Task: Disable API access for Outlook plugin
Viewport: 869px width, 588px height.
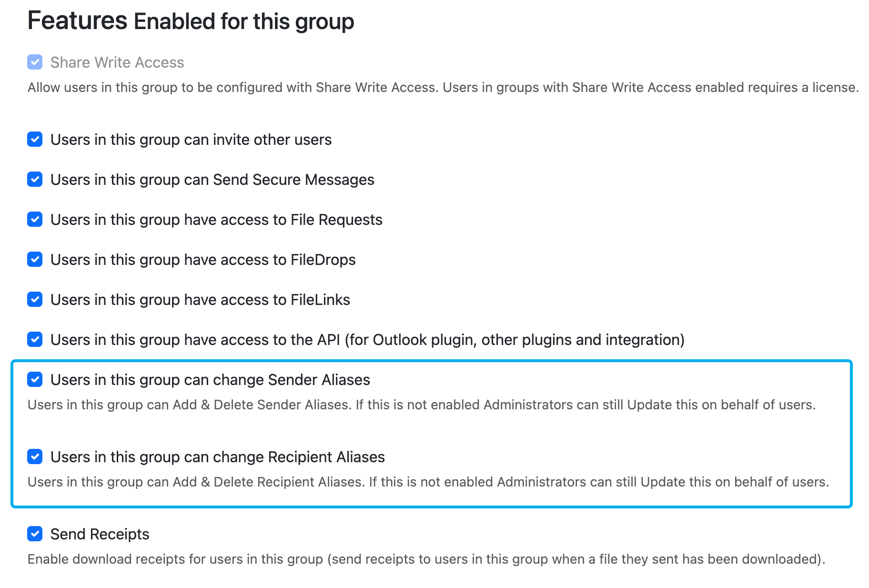Action: [x=35, y=340]
